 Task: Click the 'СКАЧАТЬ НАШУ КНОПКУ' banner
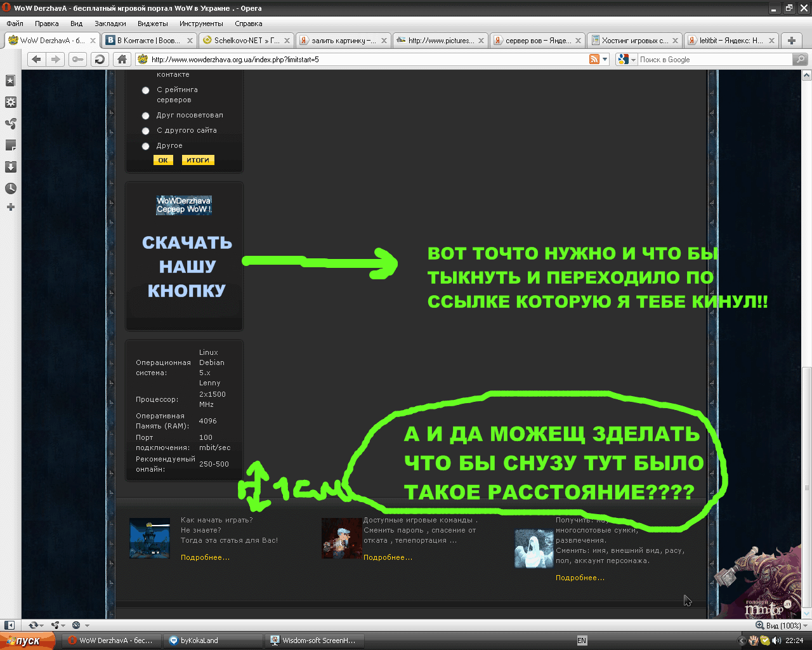(x=187, y=267)
